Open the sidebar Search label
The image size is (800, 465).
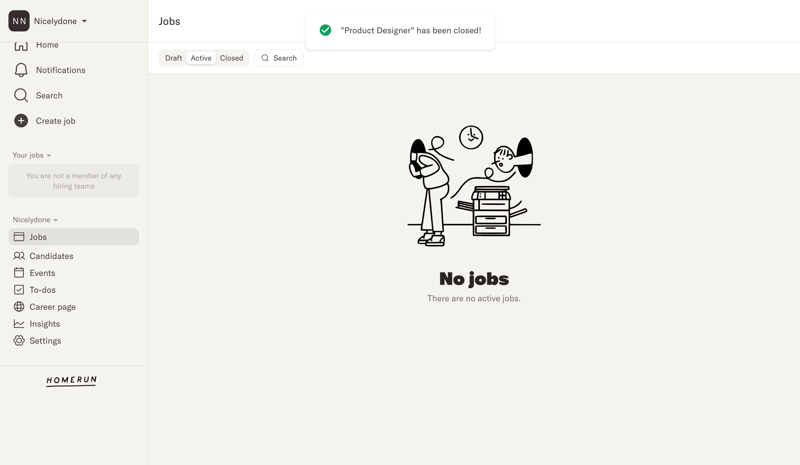pyautogui.click(x=49, y=95)
